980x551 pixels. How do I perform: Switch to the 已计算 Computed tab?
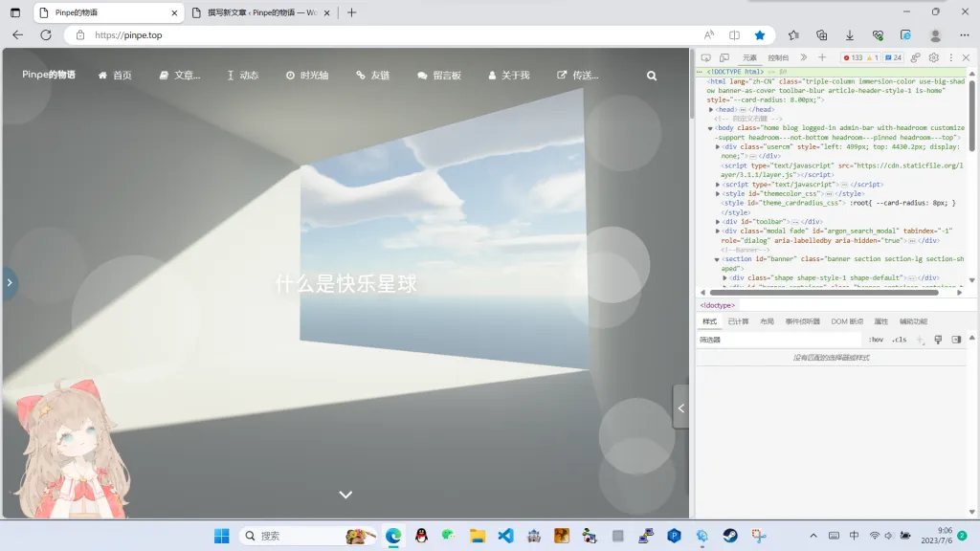(738, 321)
